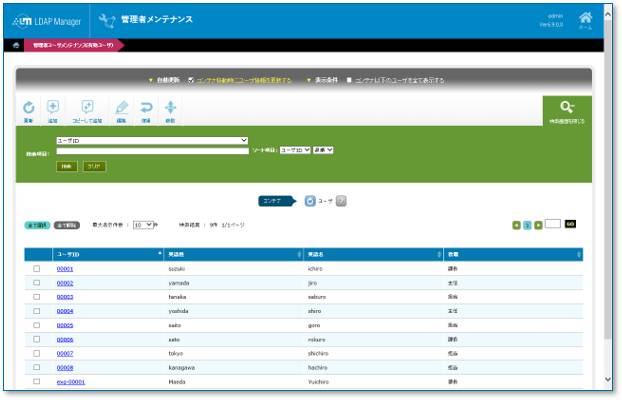Click the edit (編集) pencil icon

coord(122,108)
